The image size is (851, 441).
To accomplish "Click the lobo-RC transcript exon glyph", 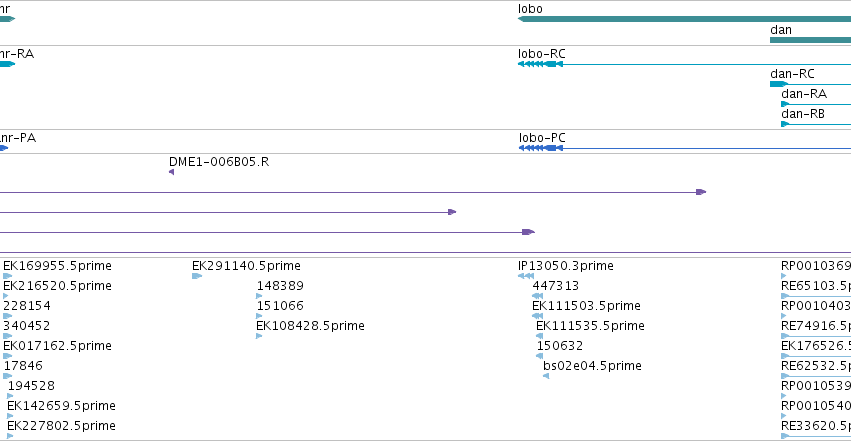I will (541, 64).
